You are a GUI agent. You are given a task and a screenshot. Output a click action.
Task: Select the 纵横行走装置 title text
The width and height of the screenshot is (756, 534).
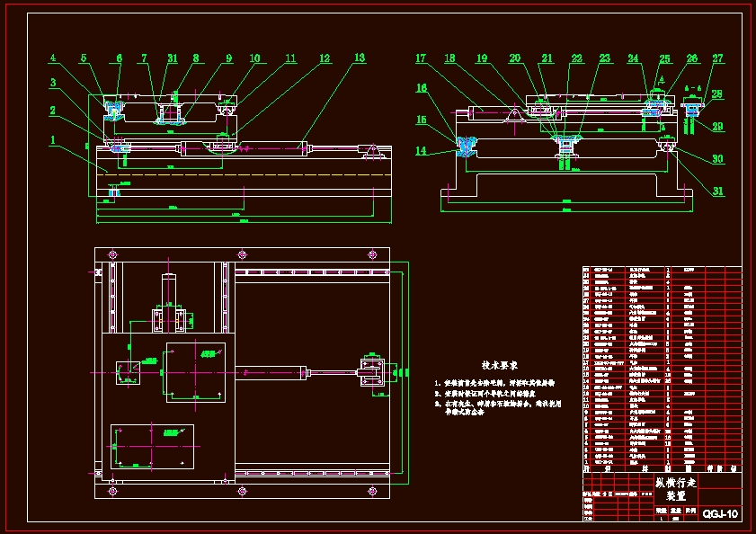675,489
